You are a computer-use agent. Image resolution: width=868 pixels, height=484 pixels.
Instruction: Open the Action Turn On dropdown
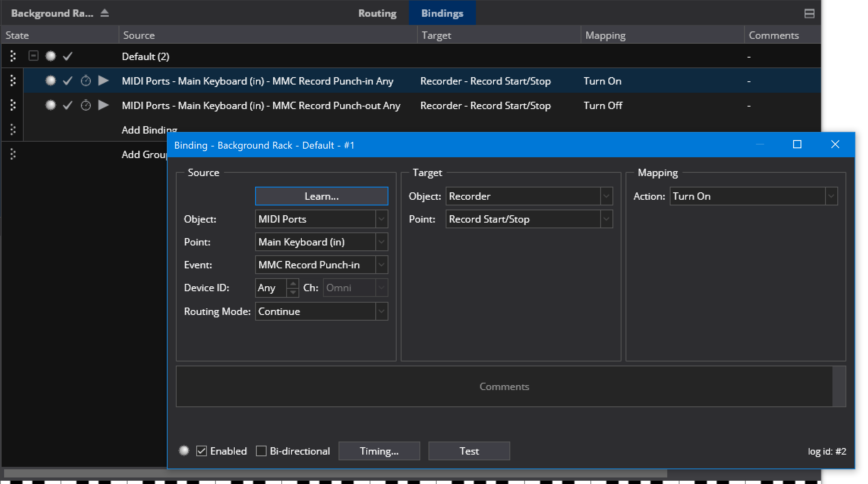pos(754,196)
